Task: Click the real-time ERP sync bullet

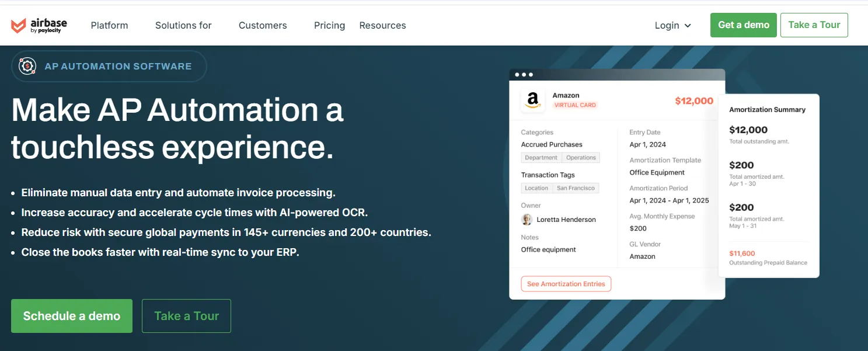Action: click(161, 253)
